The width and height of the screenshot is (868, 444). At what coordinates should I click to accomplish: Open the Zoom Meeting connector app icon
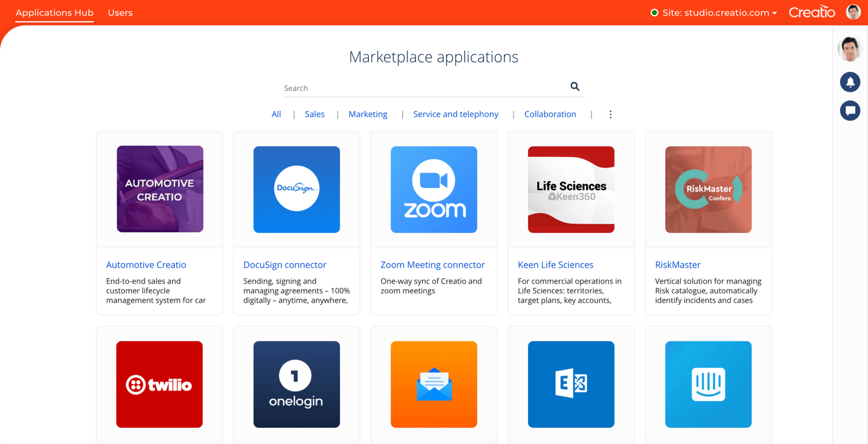[x=433, y=189]
